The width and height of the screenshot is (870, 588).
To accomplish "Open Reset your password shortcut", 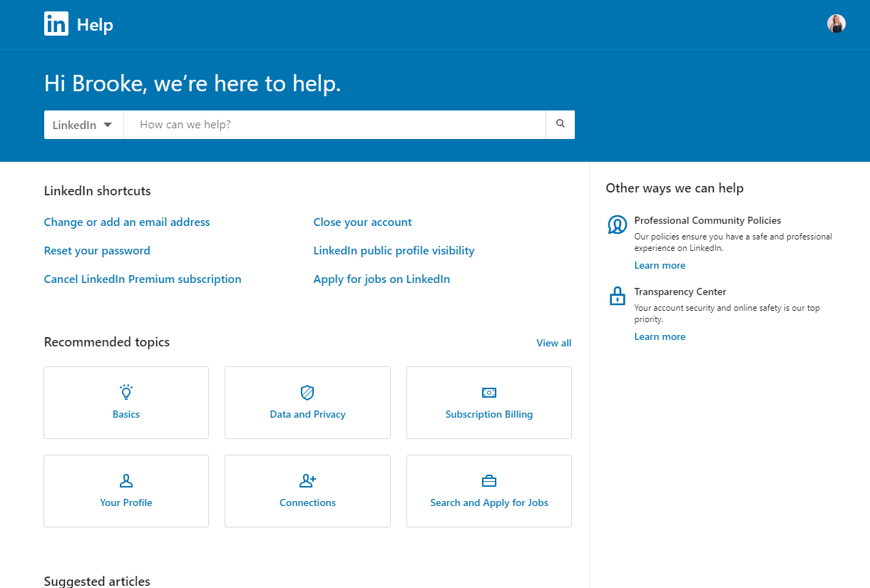I will 97,250.
